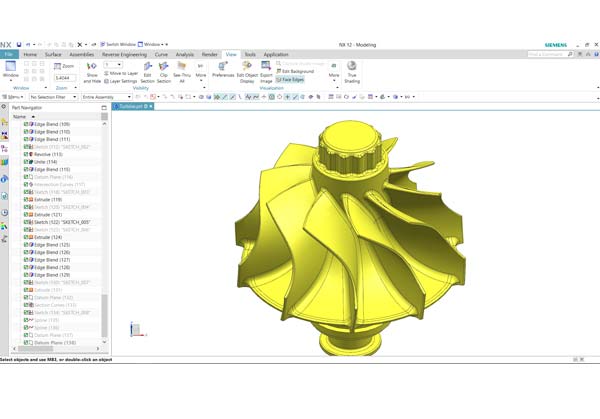Toggle checkbox for Edge Blend (127)
Screen dimensions: 600x419
pyautogui.click(x=26, y=260)
